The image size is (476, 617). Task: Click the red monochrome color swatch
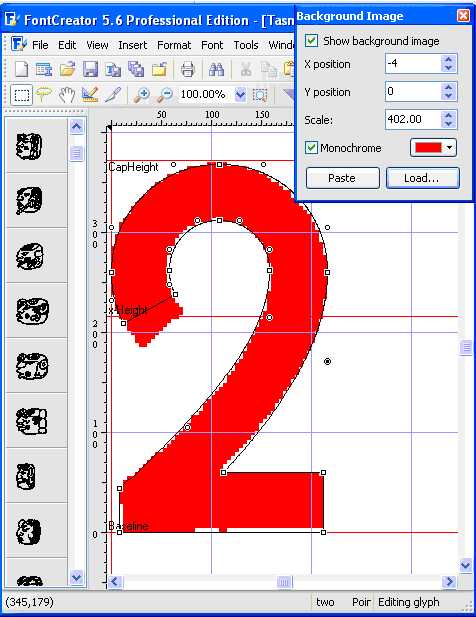428,148
